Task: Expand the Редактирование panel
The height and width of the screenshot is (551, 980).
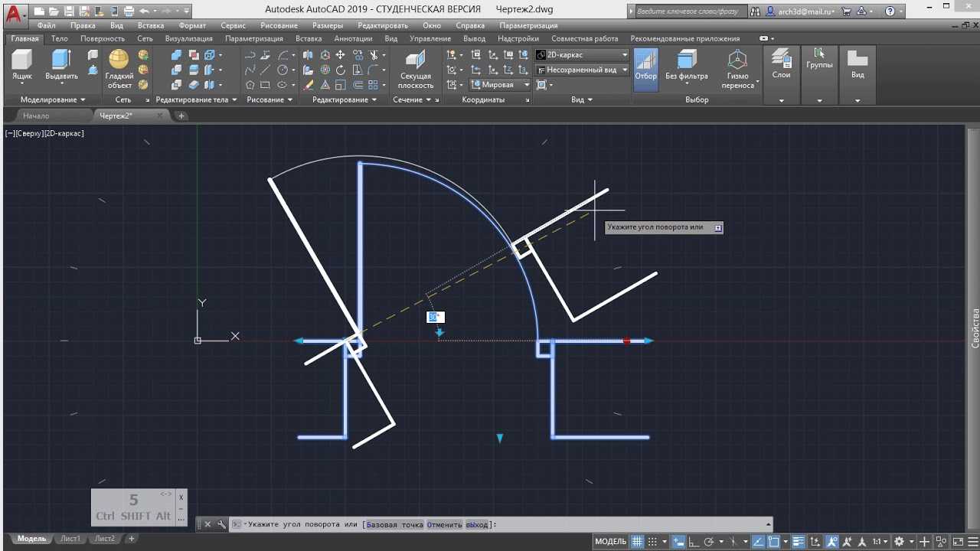Action: 345,99
